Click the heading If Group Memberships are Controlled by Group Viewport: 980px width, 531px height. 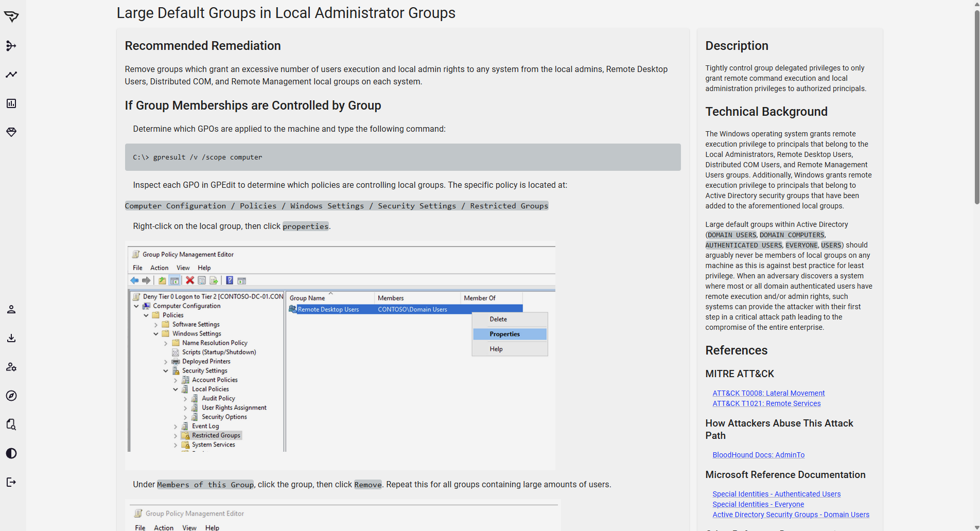(253, 105)
